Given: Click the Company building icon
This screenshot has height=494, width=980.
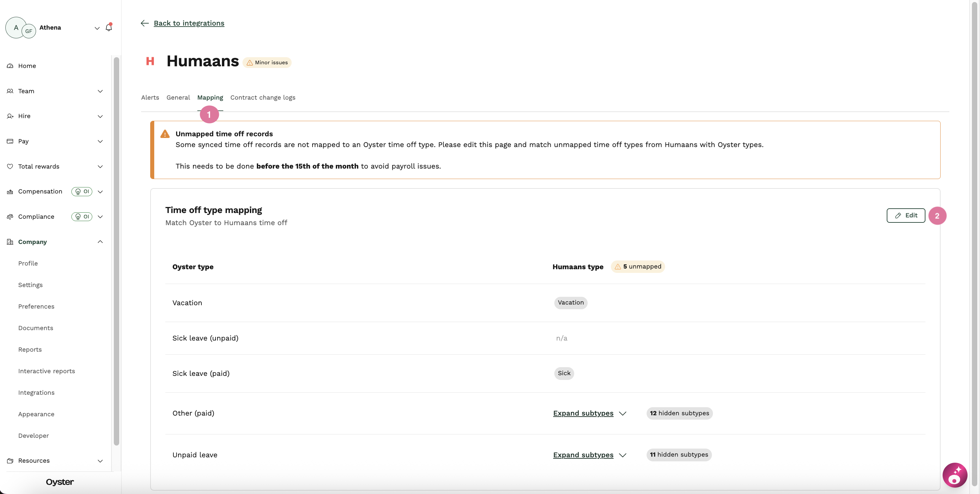Looking at the screenshot, I should tap(10, 242).
